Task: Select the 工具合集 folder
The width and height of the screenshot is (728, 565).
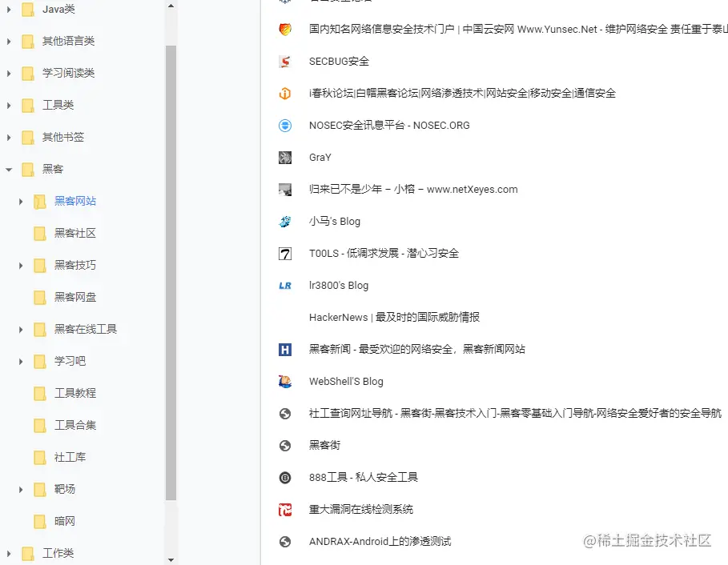Action: [x=75, y=426]
